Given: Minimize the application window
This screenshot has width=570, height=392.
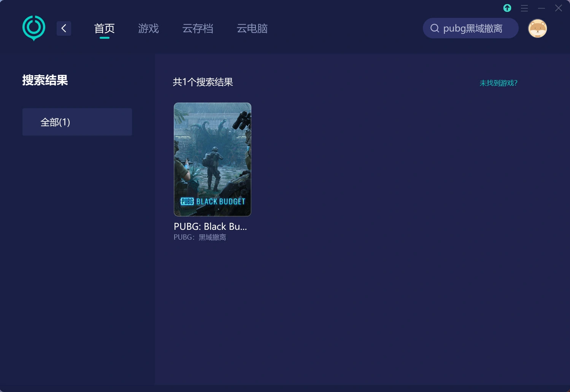Looking at the screenshot, I should coord(541,8).
